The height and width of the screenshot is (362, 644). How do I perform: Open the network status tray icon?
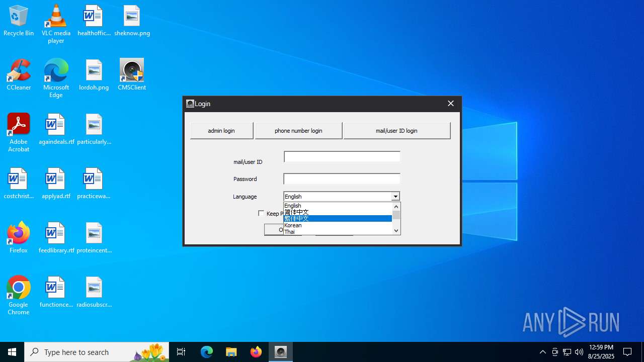click(x=567, y=352)
